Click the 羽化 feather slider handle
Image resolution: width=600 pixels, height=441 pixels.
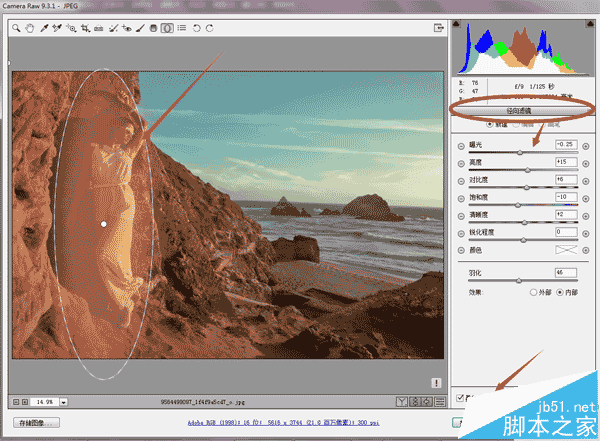point(519,281)
